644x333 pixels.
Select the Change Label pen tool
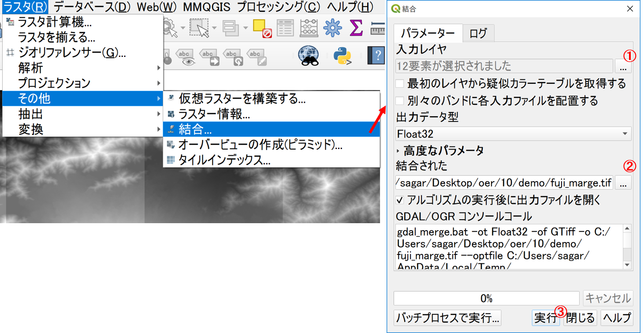point(257,57)
